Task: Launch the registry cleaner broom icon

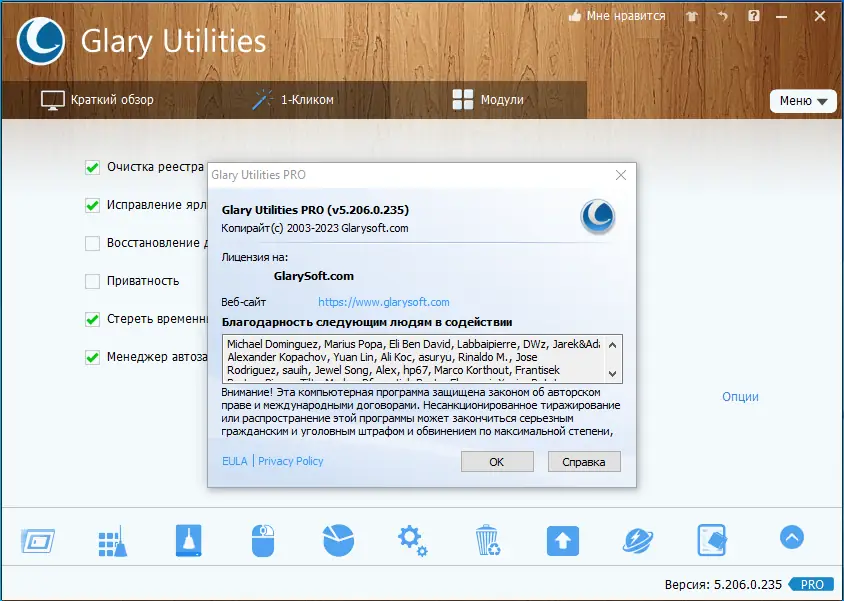Action: [x=113, y=541]
